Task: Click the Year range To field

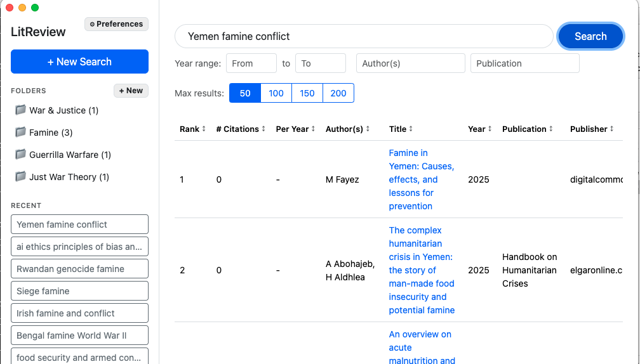Action: tap(321, 63)
